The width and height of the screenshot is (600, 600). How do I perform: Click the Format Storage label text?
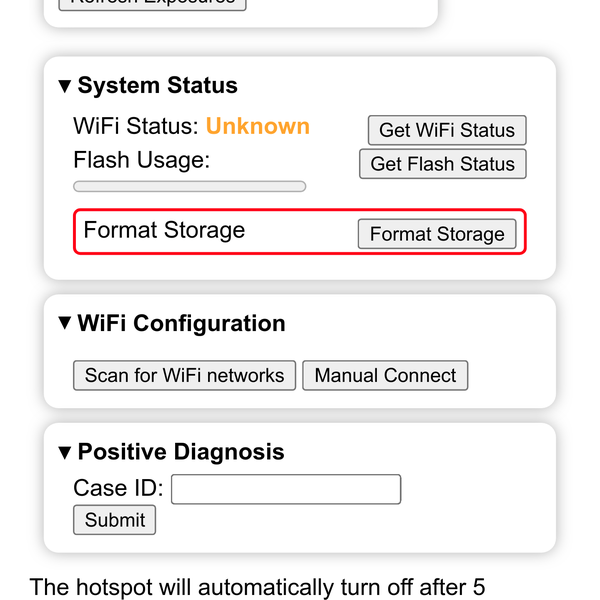(x=164, y=230)
